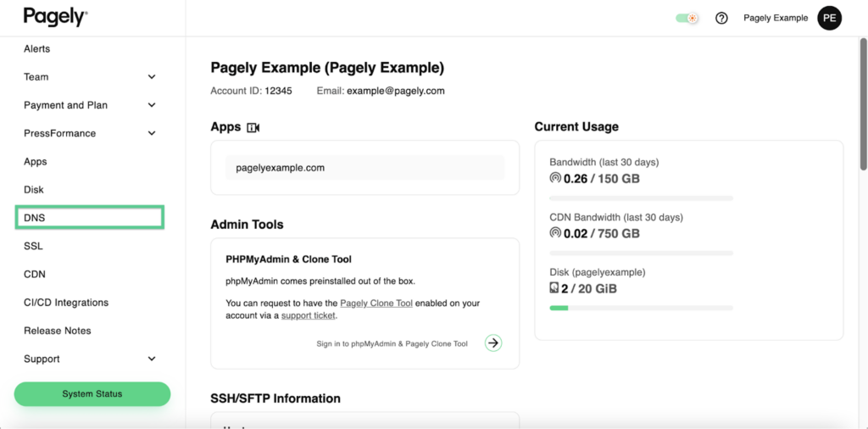Open the Pagely Clone Tool link
Screen dimensions: 868x429
point(376,303)
